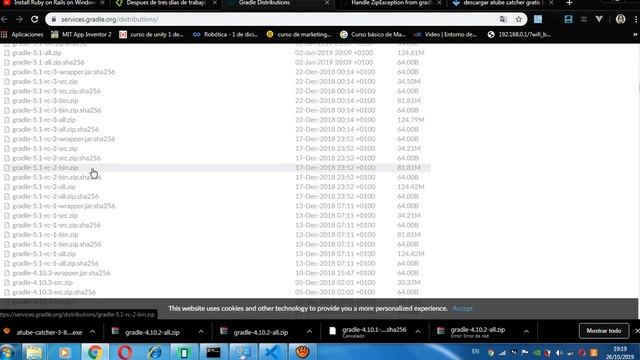
Task: Open File Explorer from the taskbar
Action: (x=34, y=352)
